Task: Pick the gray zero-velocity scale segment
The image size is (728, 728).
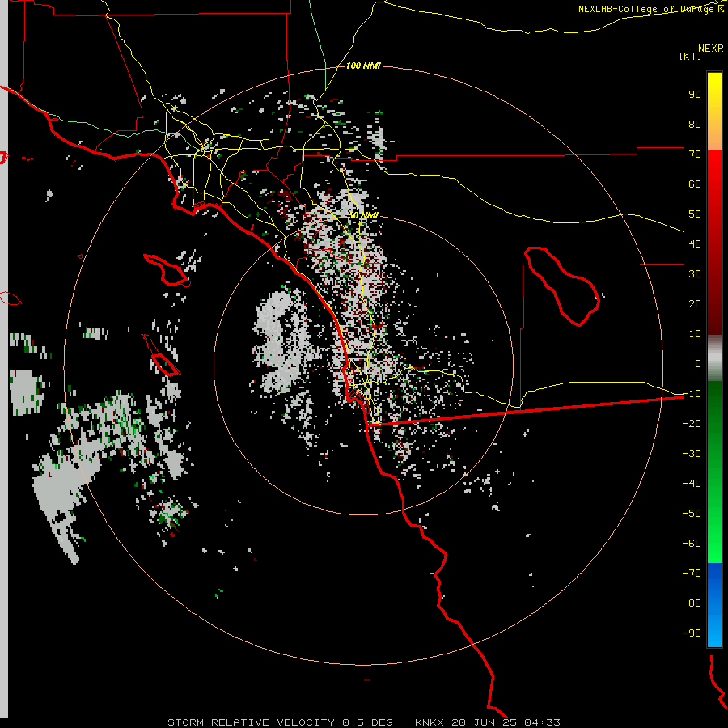Action: [x=714, y=358]
